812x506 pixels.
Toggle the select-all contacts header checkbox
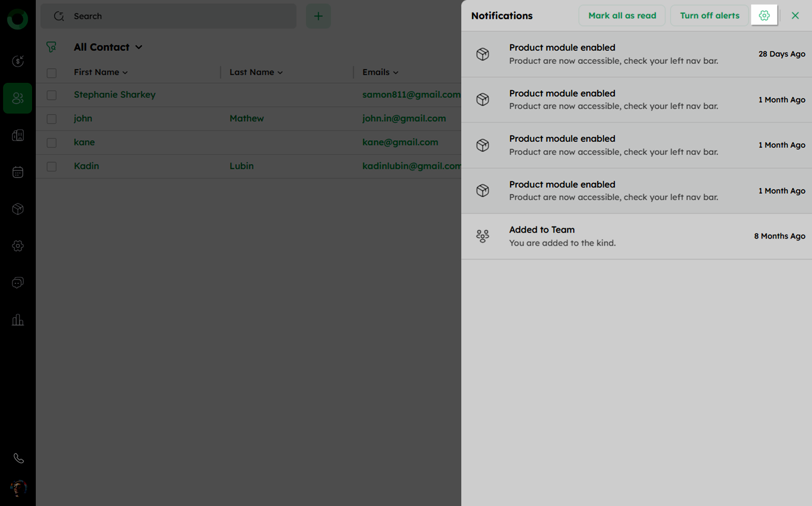pos(52,73)
